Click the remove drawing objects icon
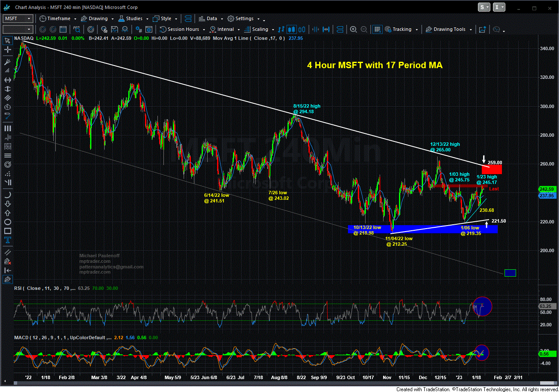The image size is (559, 392). click(x=7, y=260)
